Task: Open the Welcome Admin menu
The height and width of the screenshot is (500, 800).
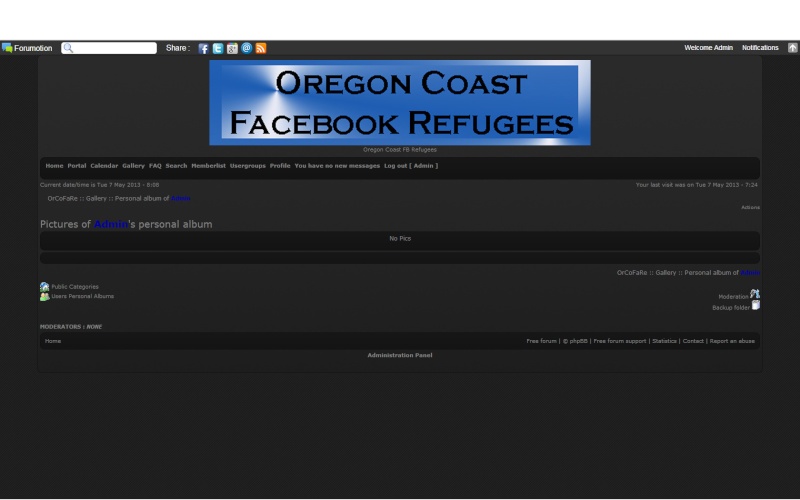Action: (x=708, y=47)
